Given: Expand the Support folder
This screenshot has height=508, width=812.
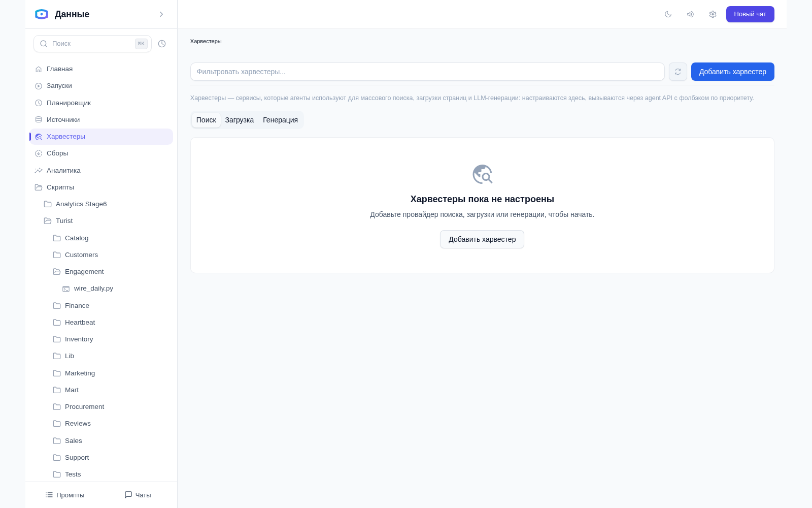Looking at the screenshot, I should tap(111, 458).
